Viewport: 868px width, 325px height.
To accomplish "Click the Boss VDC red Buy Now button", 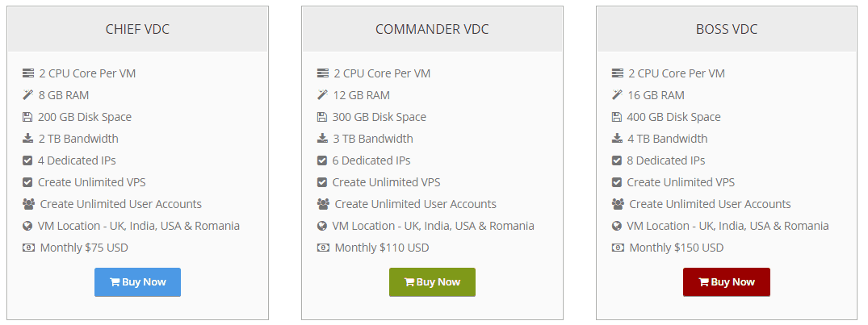I will pyautogui.click(x=726, y=282).
